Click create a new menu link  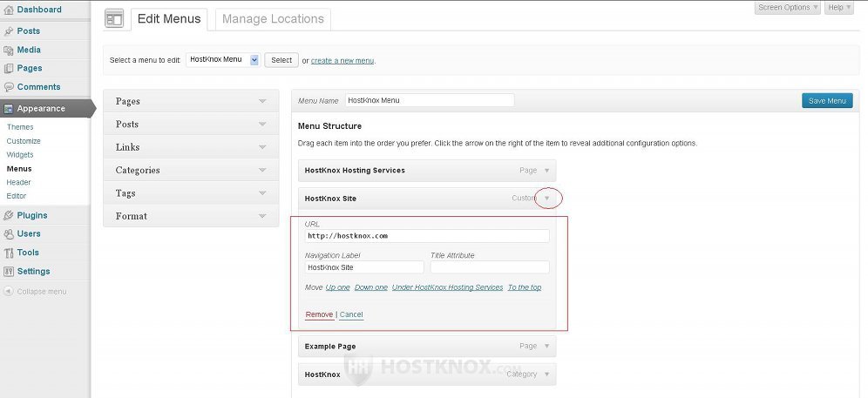click(x=342, y=61)
